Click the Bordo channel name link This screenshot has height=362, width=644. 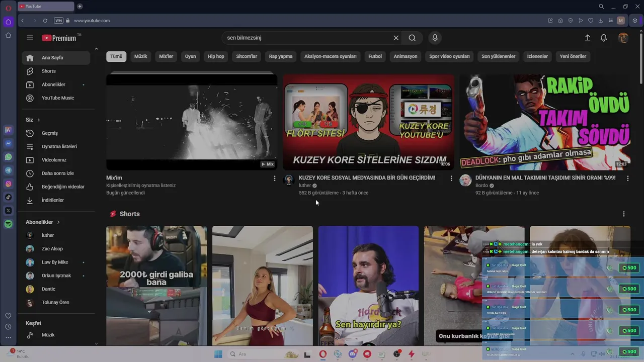pos(481,186)
